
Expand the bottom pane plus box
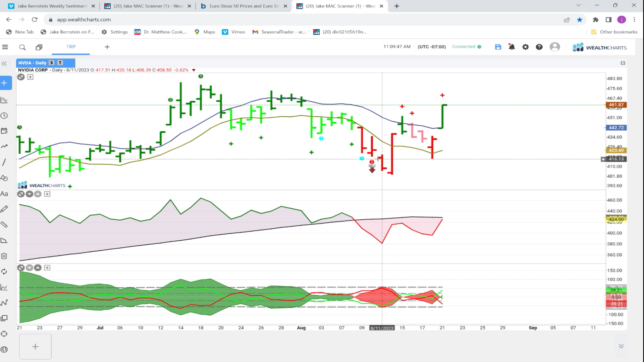pos(47,268)
